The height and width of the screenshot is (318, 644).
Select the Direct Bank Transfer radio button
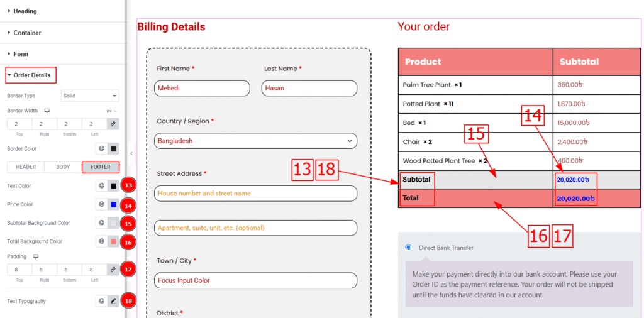pos(409,248)
